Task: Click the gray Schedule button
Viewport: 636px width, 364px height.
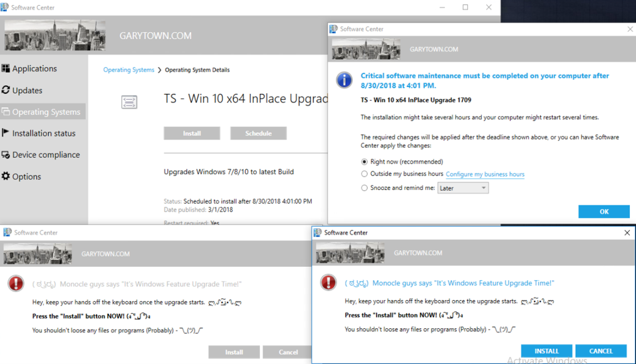Action: click(x=258, y=133)
